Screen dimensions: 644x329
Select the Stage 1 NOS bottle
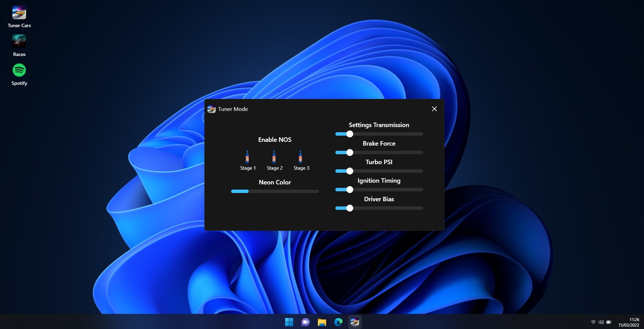248,157
